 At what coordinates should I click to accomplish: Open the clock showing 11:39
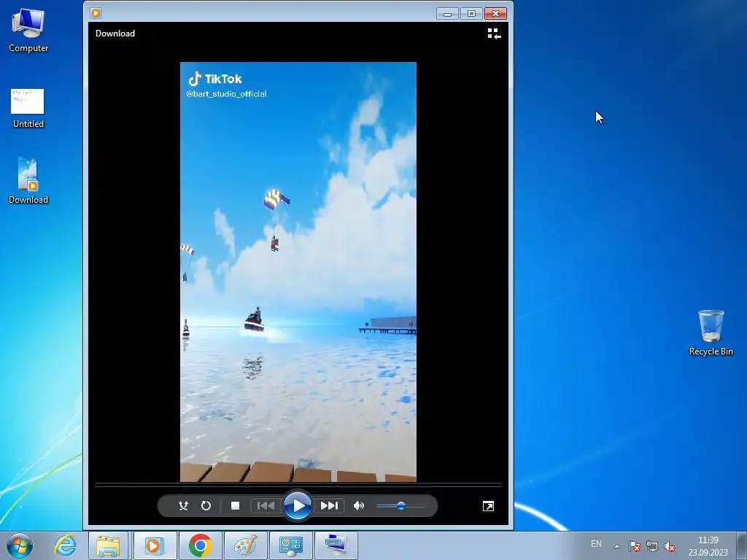[708, 546]
